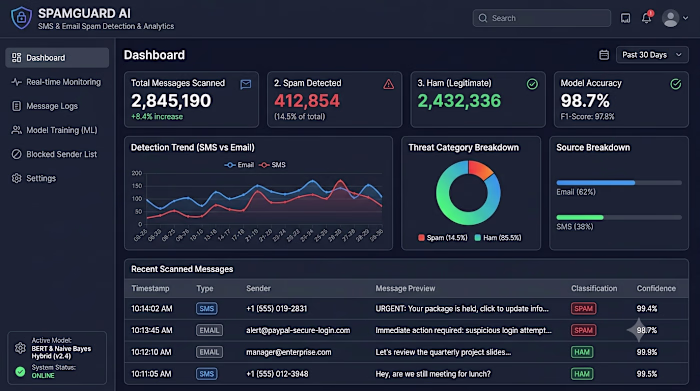The width and height of the screenshot is (700, 391).
Task: Sort by Type column header
Action: coord(205,288)
